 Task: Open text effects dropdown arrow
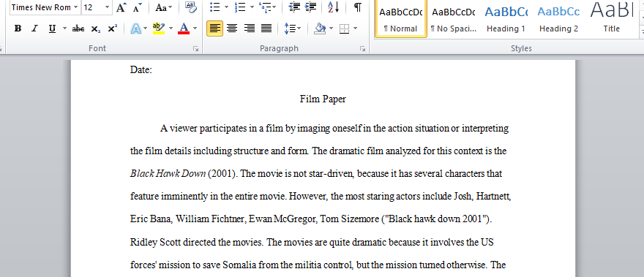coord(145,29)
